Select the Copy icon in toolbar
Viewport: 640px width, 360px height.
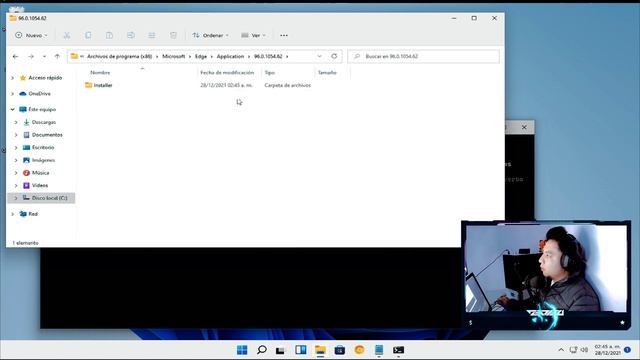[x=88, y=36]
